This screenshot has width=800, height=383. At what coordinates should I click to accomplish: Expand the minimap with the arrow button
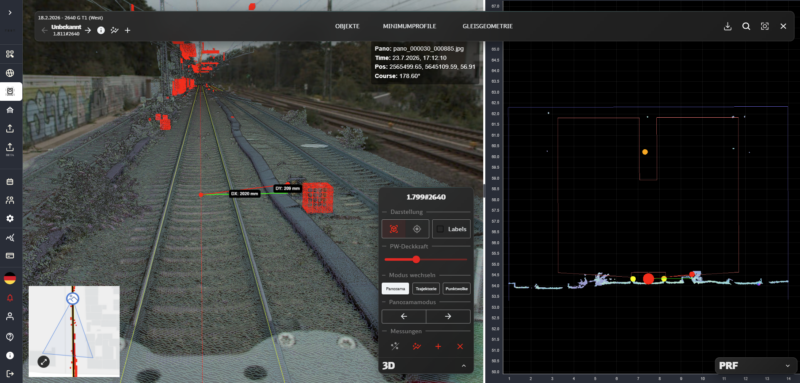[44, 362]
